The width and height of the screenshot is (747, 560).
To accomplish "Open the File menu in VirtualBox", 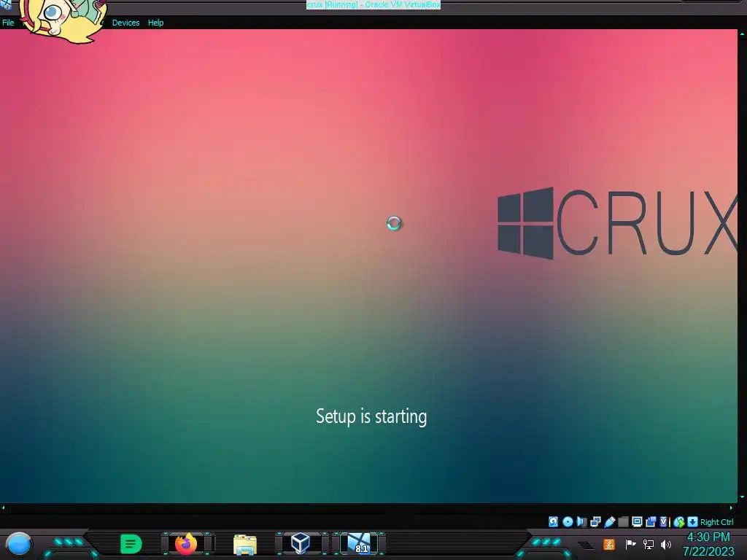I will click(8, 23).
